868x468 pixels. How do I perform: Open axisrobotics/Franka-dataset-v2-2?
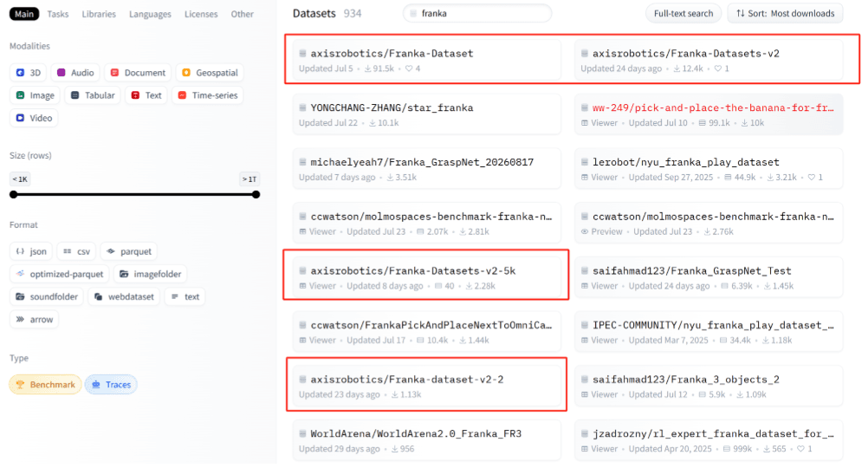tap(427, 386)
